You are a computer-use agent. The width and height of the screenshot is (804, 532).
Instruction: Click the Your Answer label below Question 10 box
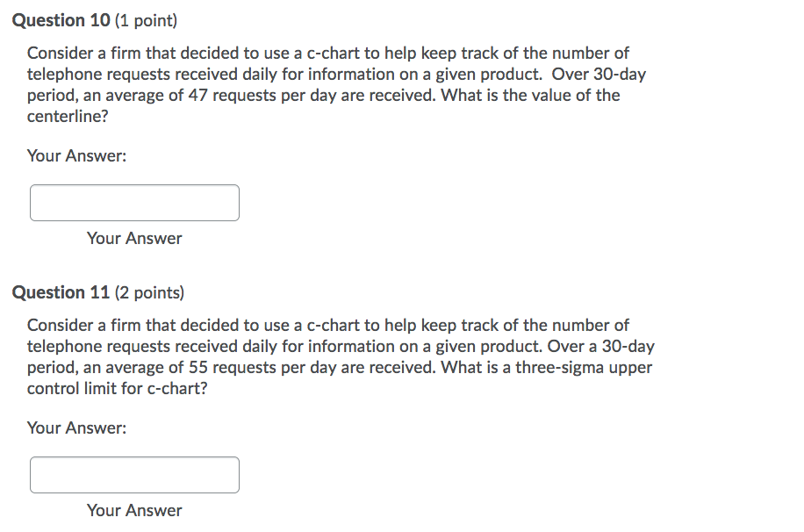pyautogui.click(x=133, y=238)
